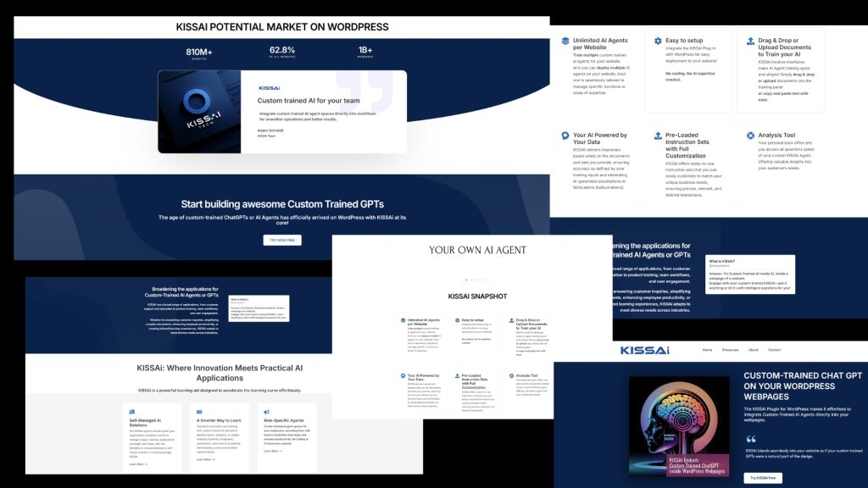Click the Unlimited AI Agents layers icon under KISSAI Snapshot
The height and width of the screenshot is (488, 868).
click(x=402, y=320)
